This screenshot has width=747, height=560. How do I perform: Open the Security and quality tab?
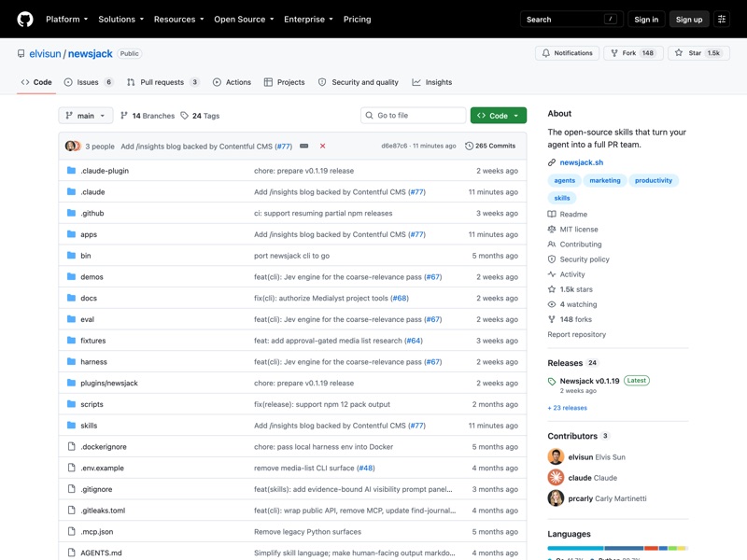coord(359,82)
